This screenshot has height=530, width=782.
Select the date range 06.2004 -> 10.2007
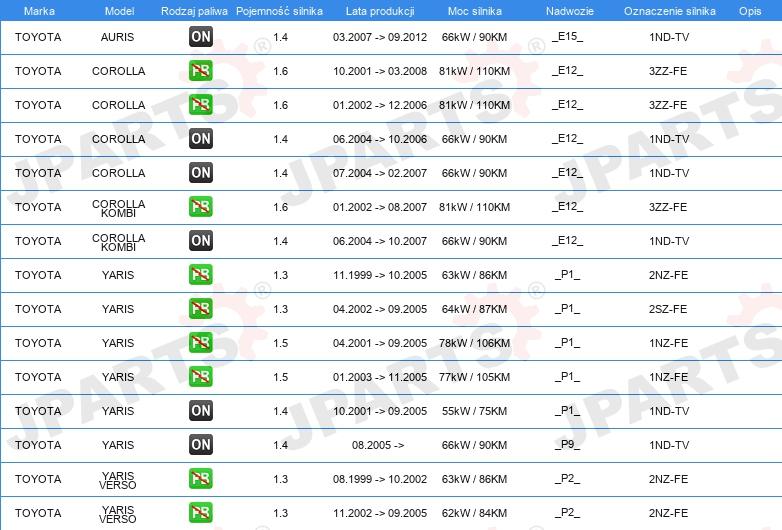tap(380, 241)
